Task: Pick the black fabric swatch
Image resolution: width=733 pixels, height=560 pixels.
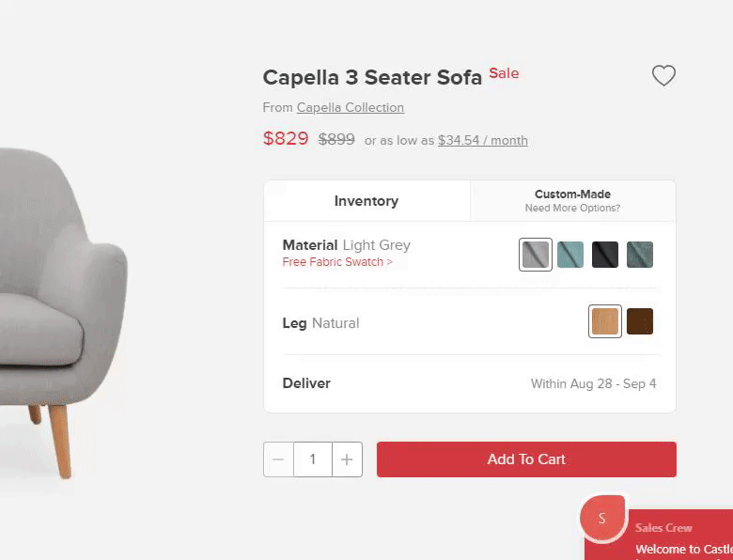Action: pyautogui.click(x=605, y=255)
